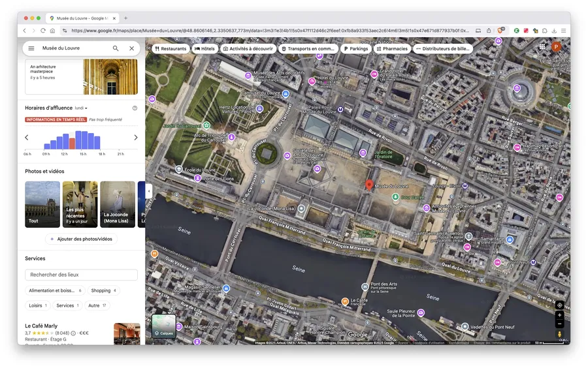Close the Musée du Louvre browser tab
Image resolution: width=588 pixels, height=368 pixels.
coord(114,18)
